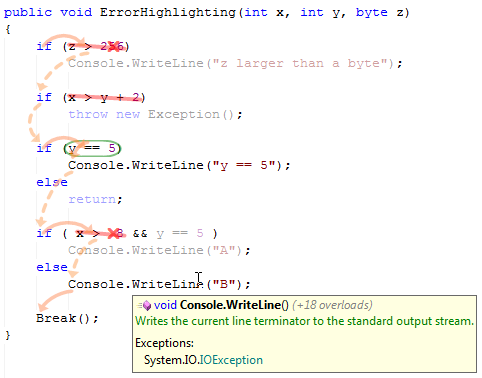Image resolution: width=482 pixels, height=378 pixels.
Task: Click the closing brace of the method
Action: pyautogui.click(x=8, y=335)
